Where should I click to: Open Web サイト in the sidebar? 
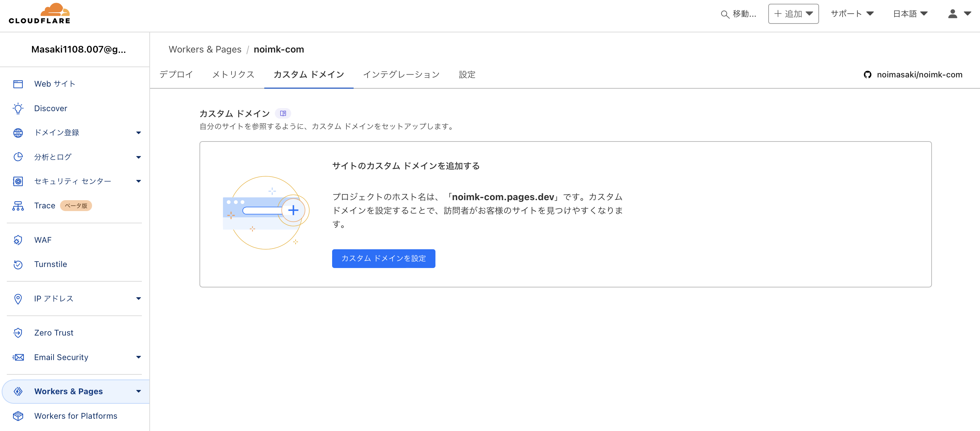(x=55, y=84)
